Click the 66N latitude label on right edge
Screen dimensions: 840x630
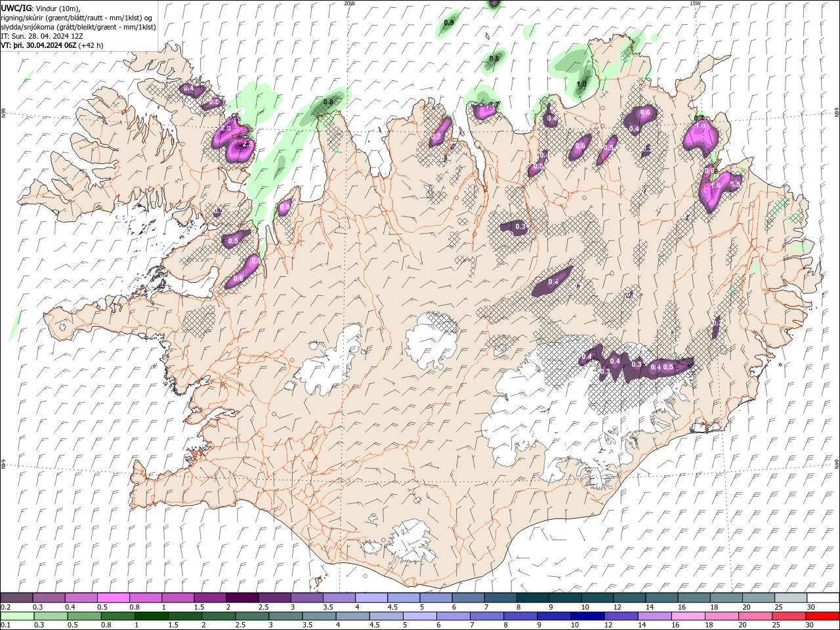[837, 114]
